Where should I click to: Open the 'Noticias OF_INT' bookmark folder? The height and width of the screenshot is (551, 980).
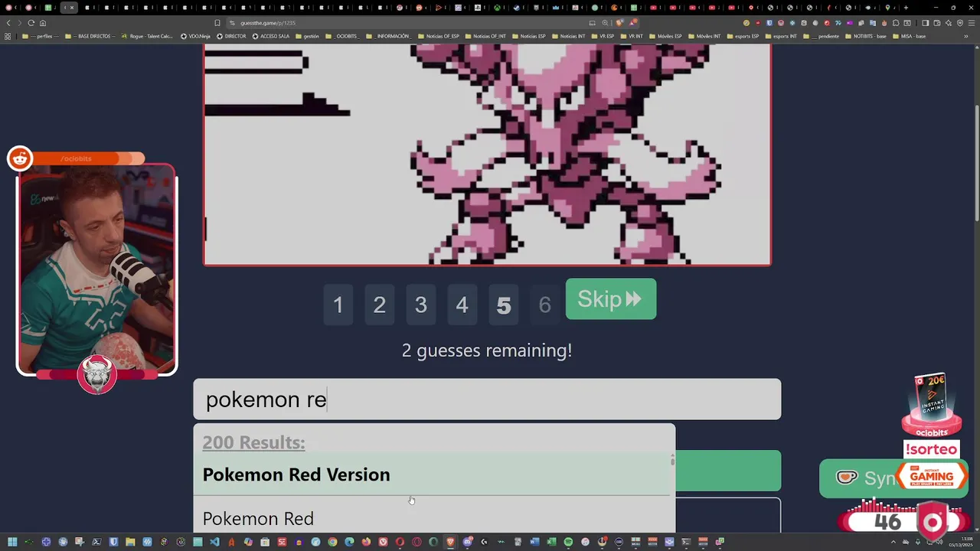[485, 36]
